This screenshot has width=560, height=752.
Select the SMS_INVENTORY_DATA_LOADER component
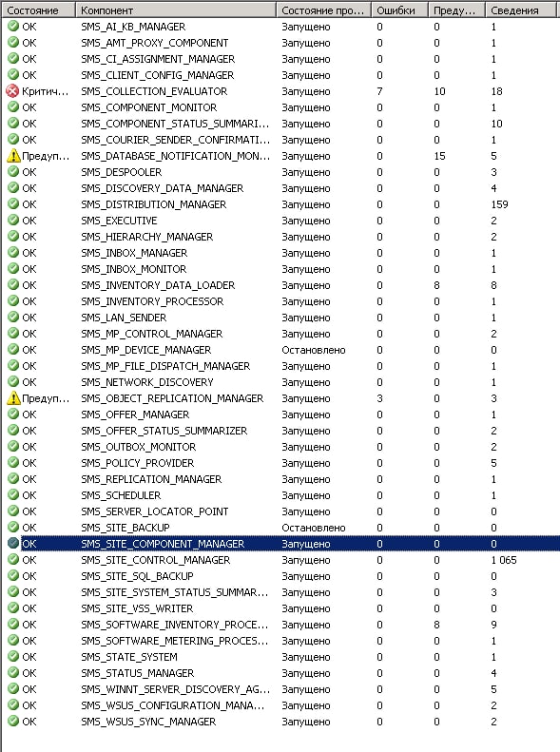[x=158, y=285]
